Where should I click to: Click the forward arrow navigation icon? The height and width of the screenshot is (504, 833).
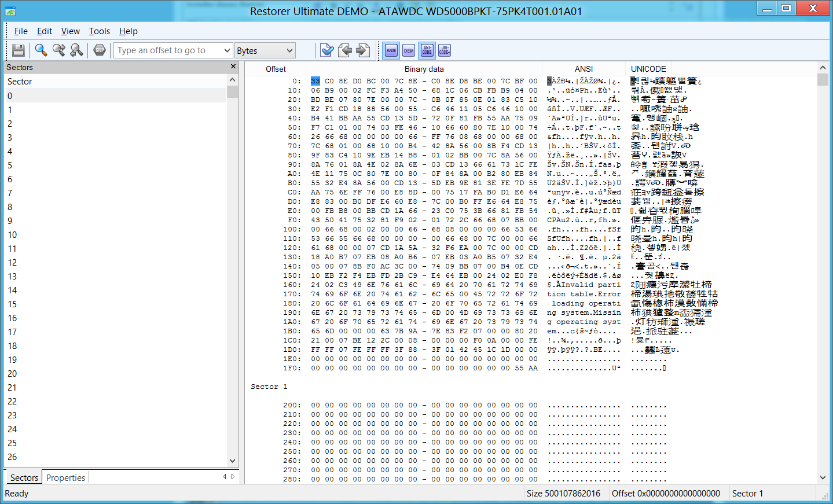pyautogui.click(x=363, y=50)
